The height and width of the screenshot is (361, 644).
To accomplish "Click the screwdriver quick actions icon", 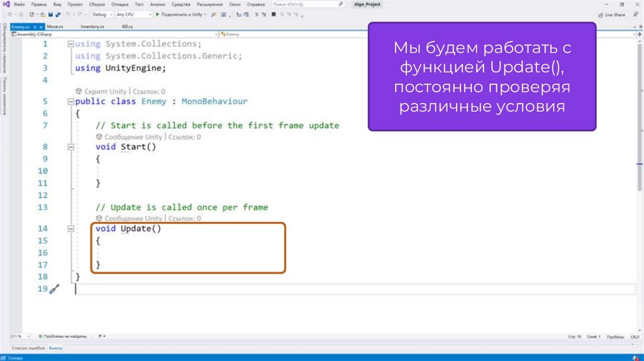I will 54,289.
